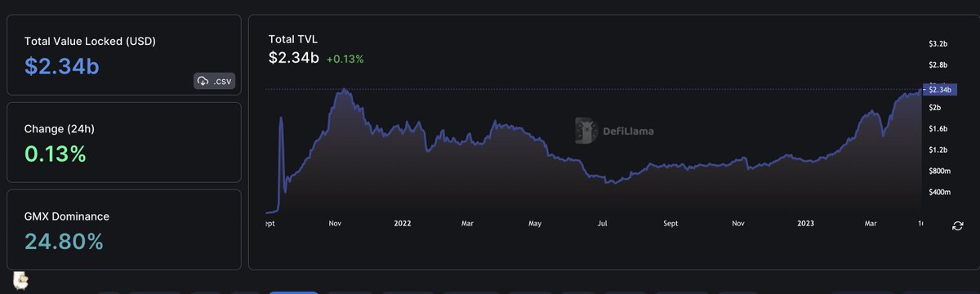Click the Total Value Locked (USD) label

click(90, 41)
